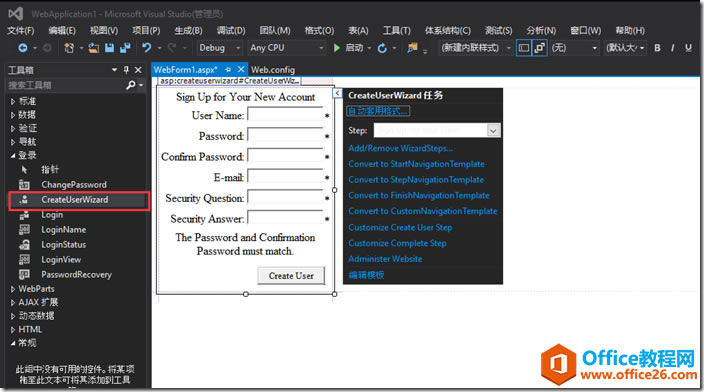This screenshot has width=704, height=392.
Task: Expand the HTML toolbox group
Action: click(x=13, y=329)
